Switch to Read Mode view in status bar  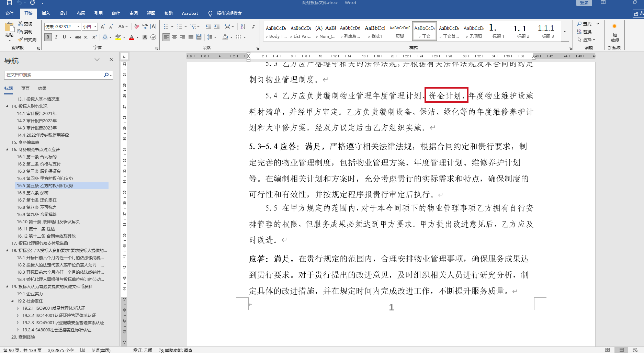(x=607, y=350)
